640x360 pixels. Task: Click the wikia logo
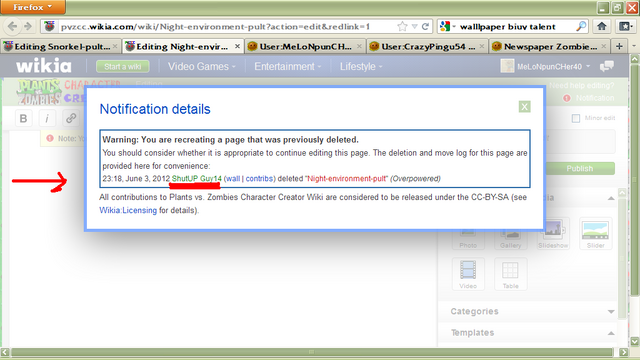click(x=44, y=66)
